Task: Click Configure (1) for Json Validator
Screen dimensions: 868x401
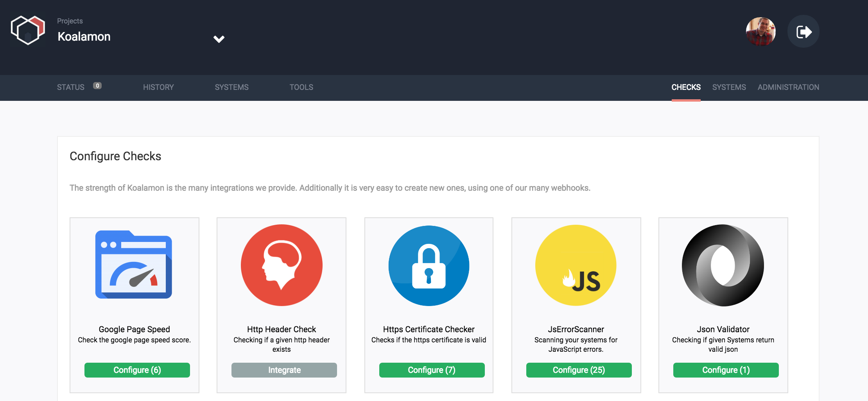Action: (x=726, y=370)
